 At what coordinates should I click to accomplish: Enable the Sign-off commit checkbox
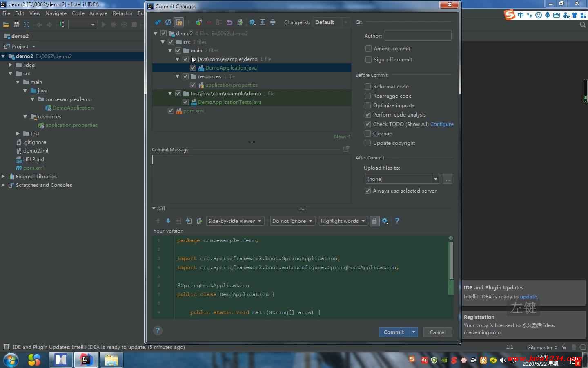[x=368, y=59]
